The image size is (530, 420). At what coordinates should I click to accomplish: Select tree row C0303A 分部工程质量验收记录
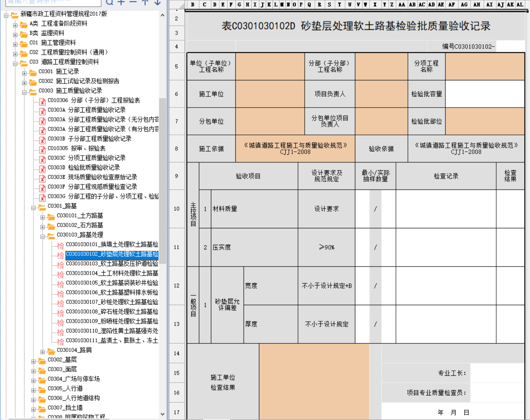pos(86,110)
